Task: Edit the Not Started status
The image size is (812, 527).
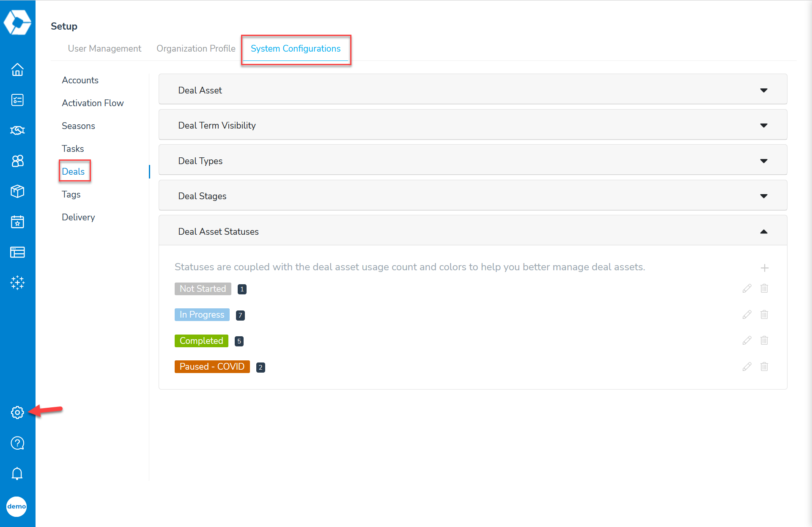Action: (747, 288)
